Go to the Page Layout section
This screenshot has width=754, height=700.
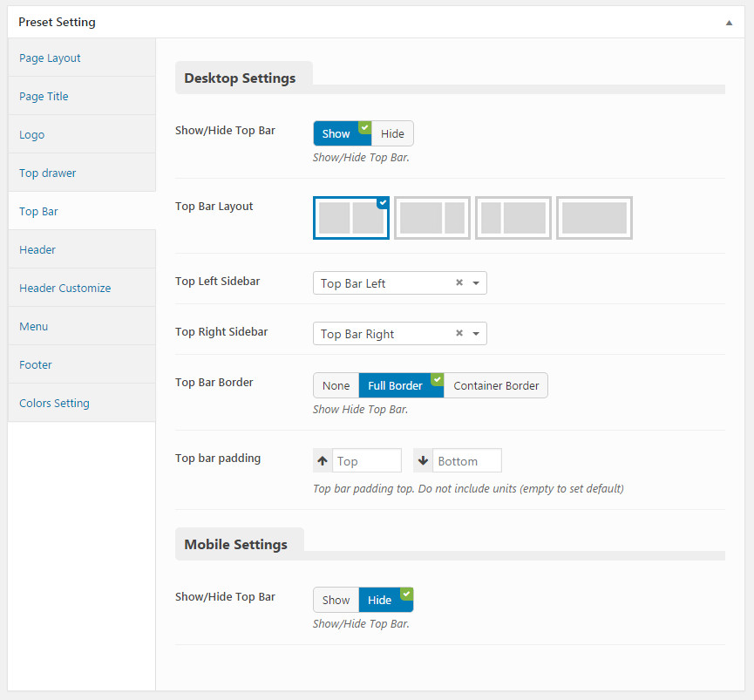[50, 58]
